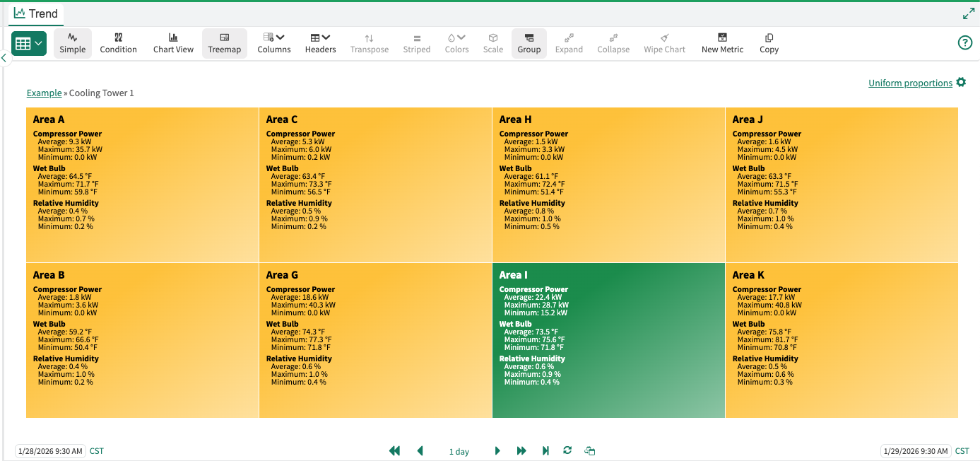The width and height of the screenshot is (980, 461).
Task: Click Area G Maximum 40.3 kW value
Action: (303, 305)
